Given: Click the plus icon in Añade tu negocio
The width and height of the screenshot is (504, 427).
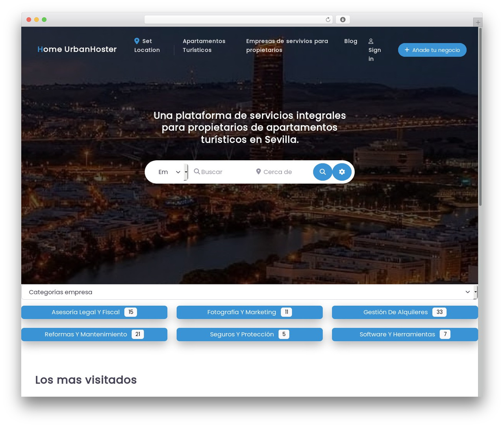Looking at the screenshot, I should coord(407,50).
